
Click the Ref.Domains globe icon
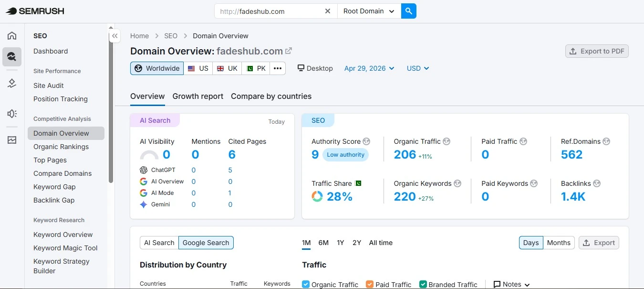point(606,141)
